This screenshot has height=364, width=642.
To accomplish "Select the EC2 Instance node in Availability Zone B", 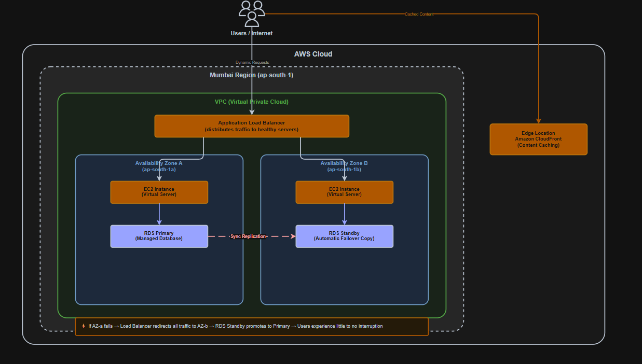I will coord(344,192).
